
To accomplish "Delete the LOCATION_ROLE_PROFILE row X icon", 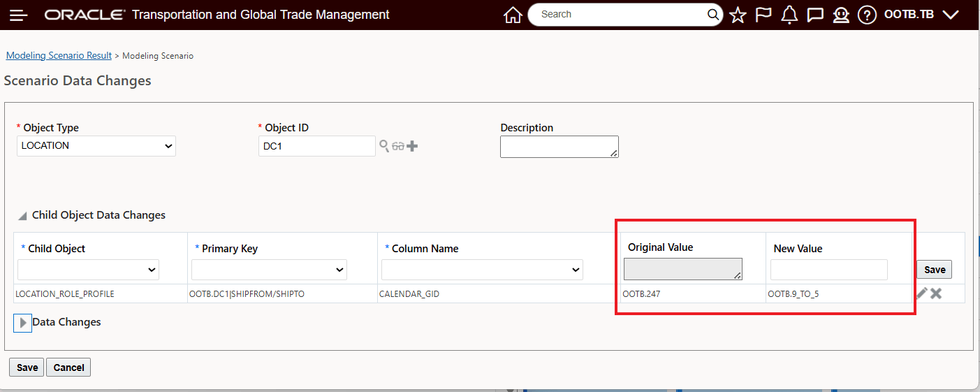I will 936,293.
